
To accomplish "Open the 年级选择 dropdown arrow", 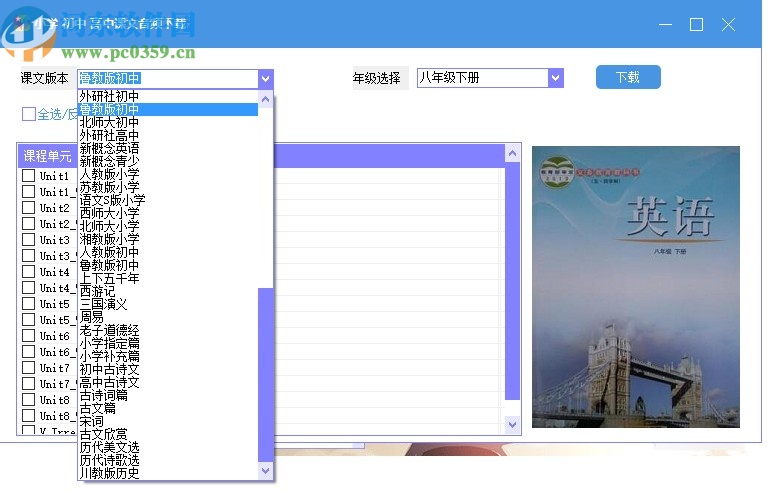I will [x=556, y=78].
